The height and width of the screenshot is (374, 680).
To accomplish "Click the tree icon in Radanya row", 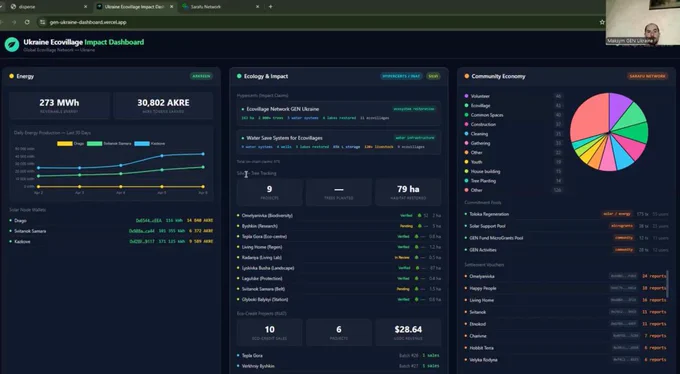I will click(416, 257).
